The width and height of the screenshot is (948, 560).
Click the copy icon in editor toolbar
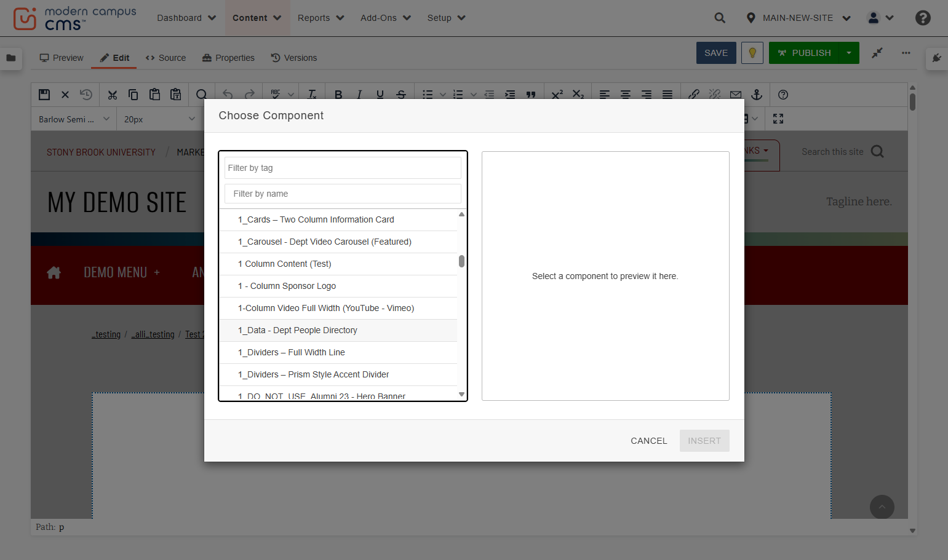pos(133,95)
